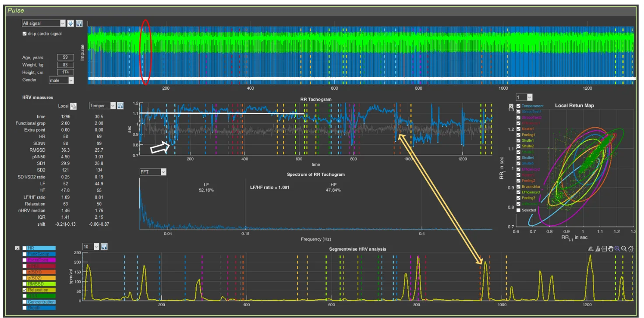Close the segmentwise legend with the x button
Image resolution: width=644 pixels, height=318 pixels.
click(x=18, y=248)
